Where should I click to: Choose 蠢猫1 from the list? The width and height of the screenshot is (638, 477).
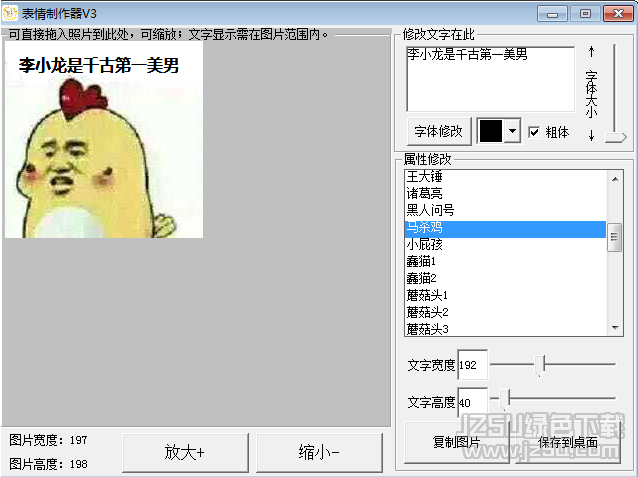pyautogui.click(x=505, y=261)
